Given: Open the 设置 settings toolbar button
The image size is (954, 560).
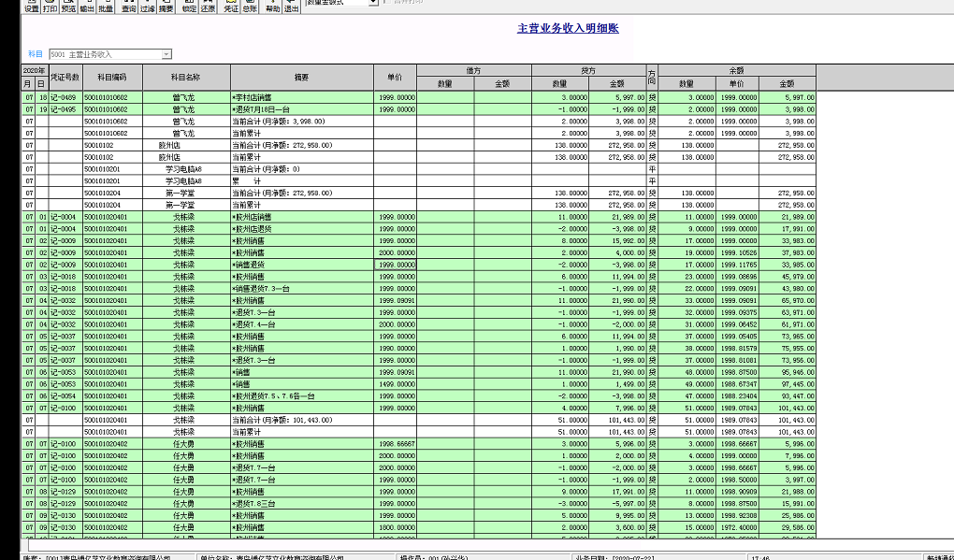Looking at the screenshot, I should pos(32,7).
